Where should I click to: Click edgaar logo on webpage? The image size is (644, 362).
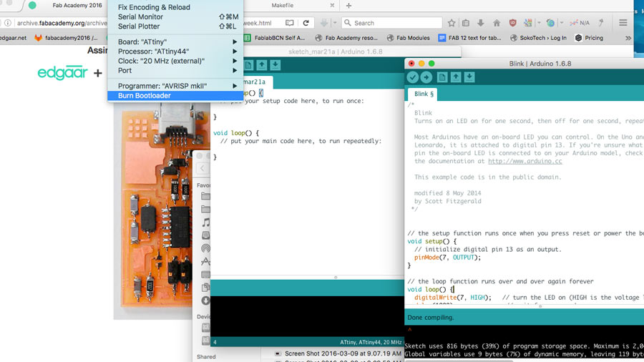click(62, 72)
